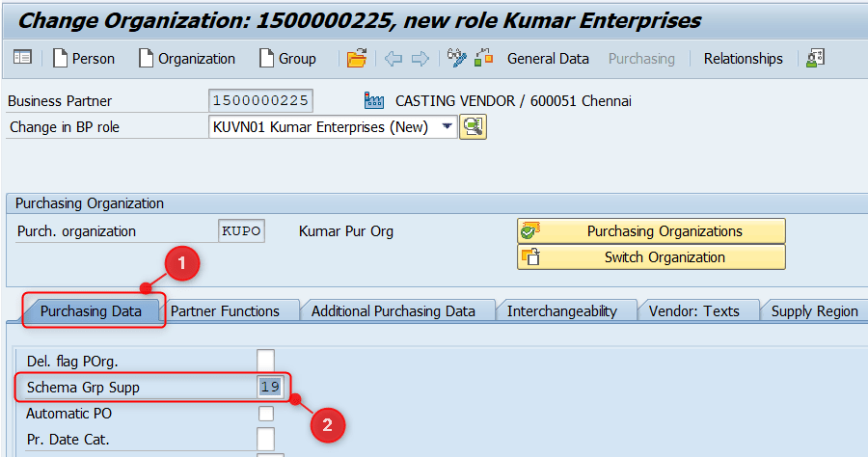
Task: Open the Purchasing Organizations button
Action: pyautogui.click(x=651, y=230)
